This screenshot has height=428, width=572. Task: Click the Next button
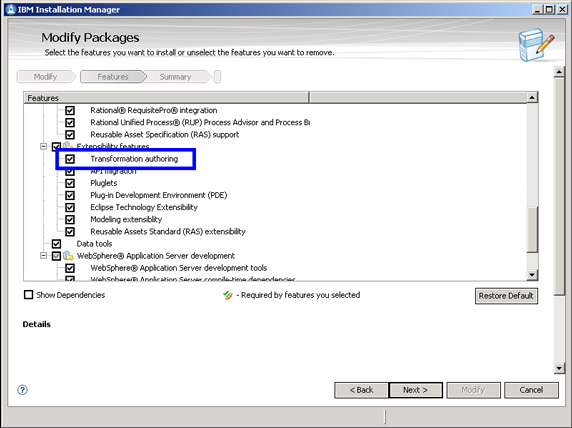click(416, 390)
